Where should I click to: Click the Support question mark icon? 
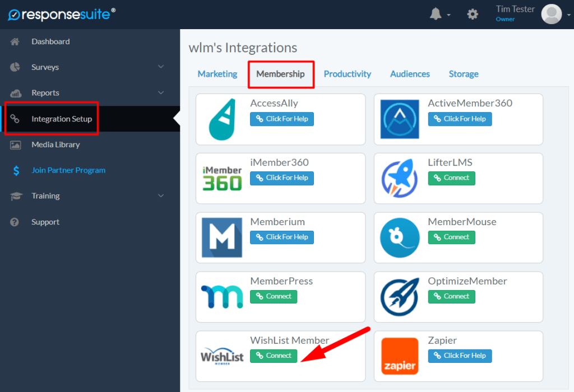tap(15, 222)
